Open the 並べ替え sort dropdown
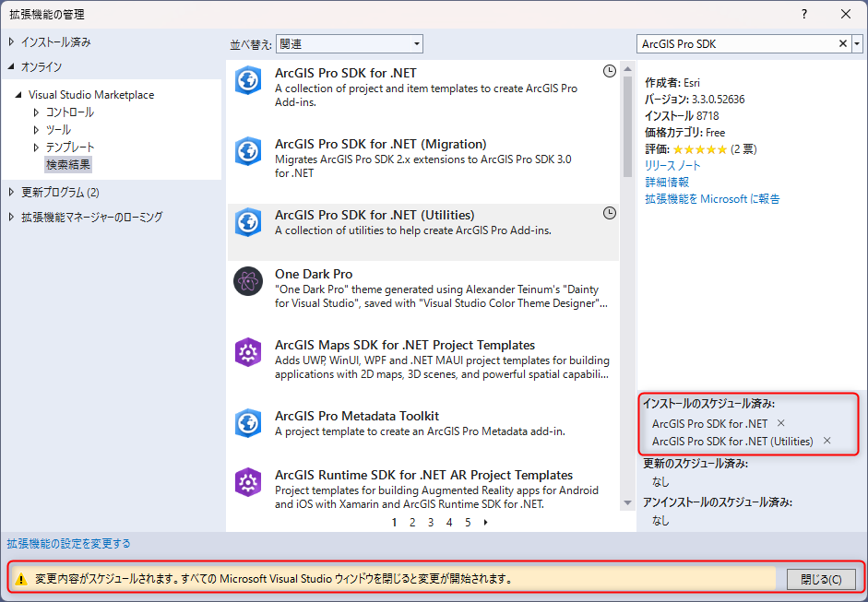The height and width of the screenshot is (602, 868). tap(350, 43)
